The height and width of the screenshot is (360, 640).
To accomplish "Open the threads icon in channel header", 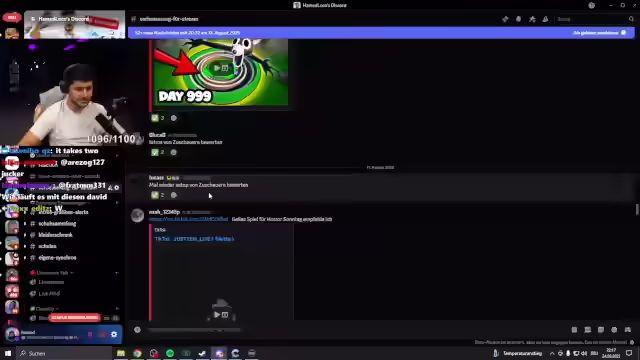I will (505, 19).
